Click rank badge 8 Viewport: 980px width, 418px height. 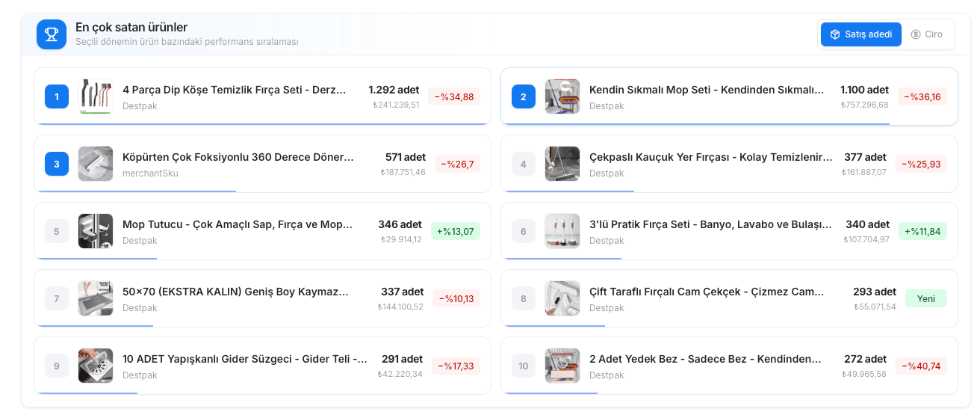tap(524, 298)
